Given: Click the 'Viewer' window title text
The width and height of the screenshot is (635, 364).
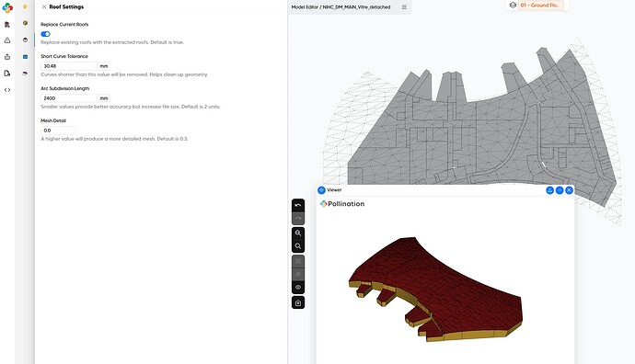Looking at the screenshot, I should pyautogui.click(x=334, y=189).
